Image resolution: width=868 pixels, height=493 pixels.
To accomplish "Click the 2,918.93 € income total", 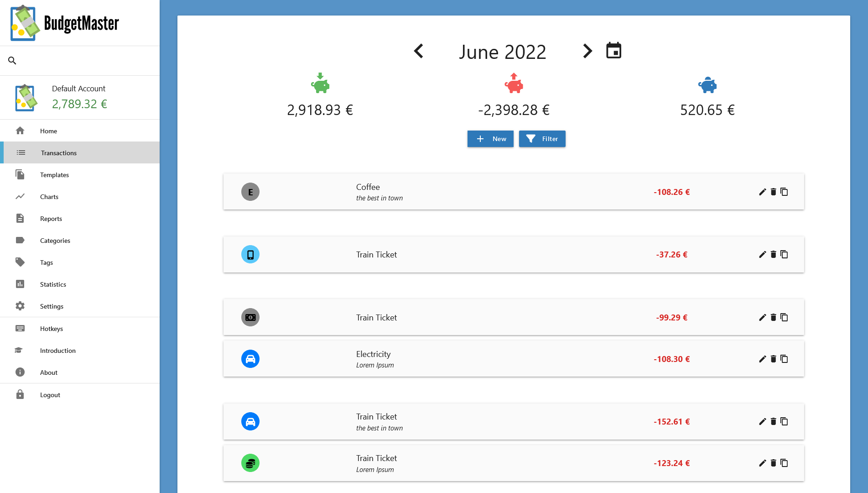I will 320,110.
